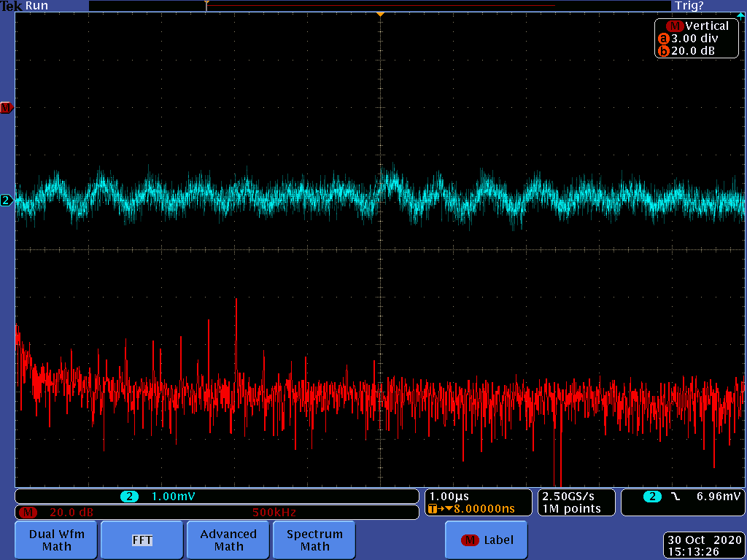
Task: Click the orange T delay icon
Action: [433, 509]
